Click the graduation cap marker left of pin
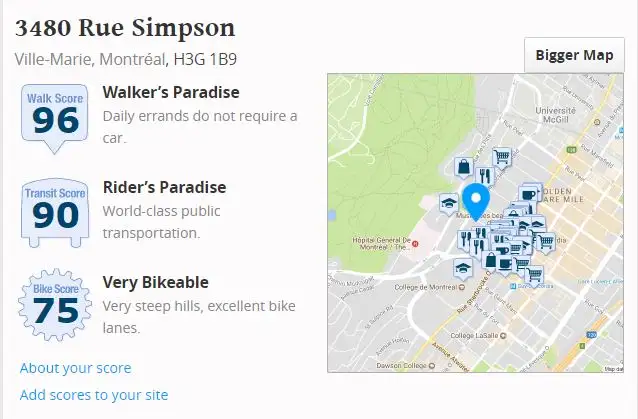The width and height of the screenshot is (638, 419). click(x=448, y=203)
